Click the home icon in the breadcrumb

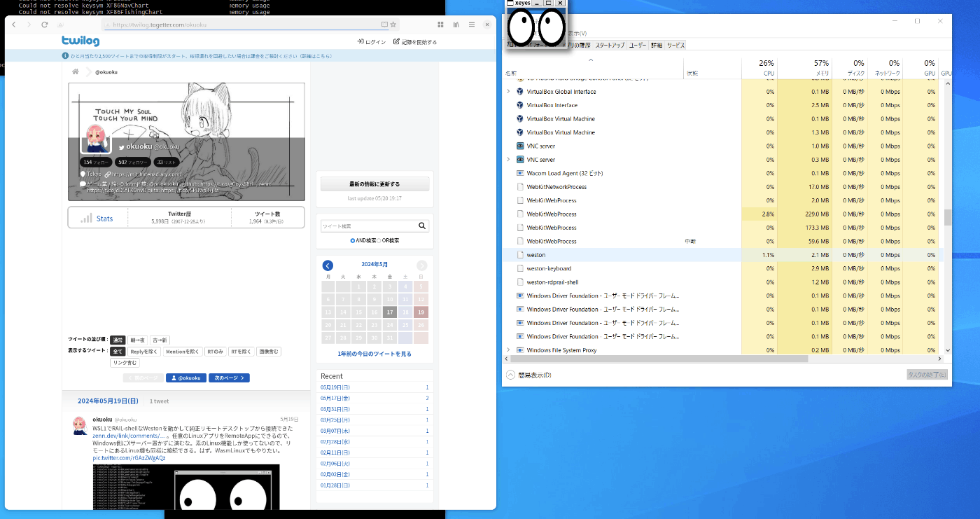pyautogui.click(x=76, y=71)
